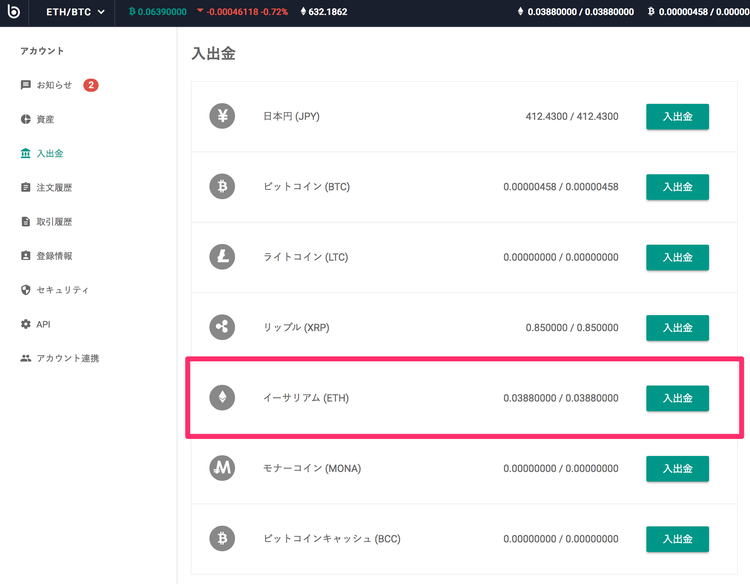750x584 pixels.
Task: Click the 日本円 (JPY) label
Action: (x=291, y=116)
